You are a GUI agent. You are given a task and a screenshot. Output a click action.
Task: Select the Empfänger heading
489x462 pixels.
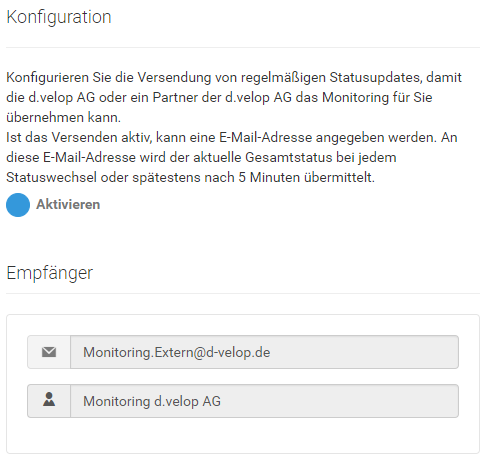click(x=50, y=273)
